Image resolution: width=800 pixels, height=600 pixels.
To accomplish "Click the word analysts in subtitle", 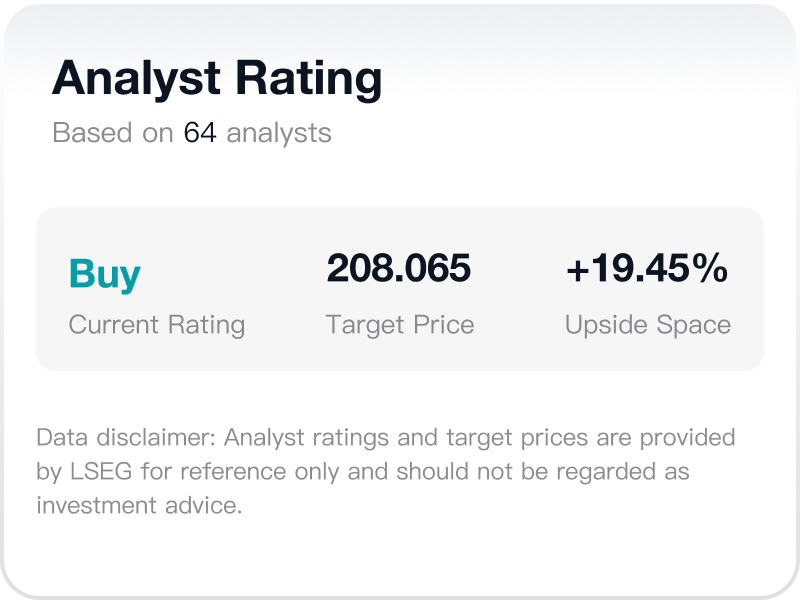I will pos(279,134).
